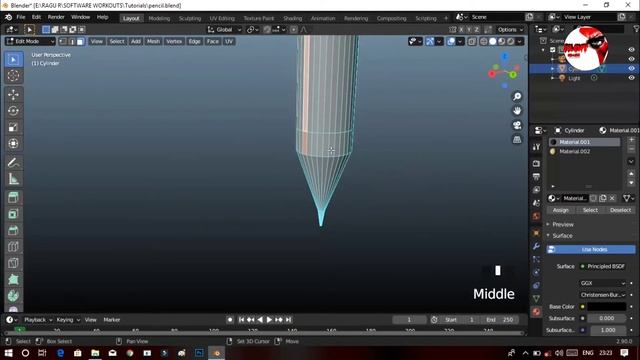Toggle visibility of the Cylinder object

click(631, 69)
